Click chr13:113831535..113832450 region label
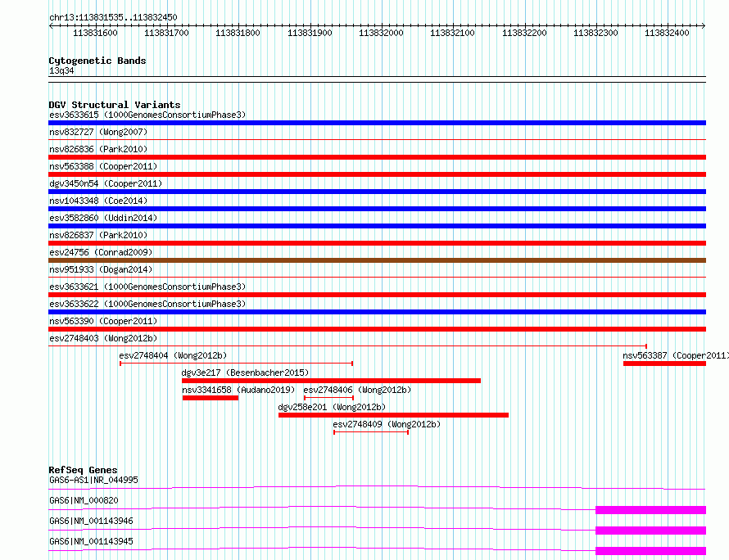 tap(113, 17)
